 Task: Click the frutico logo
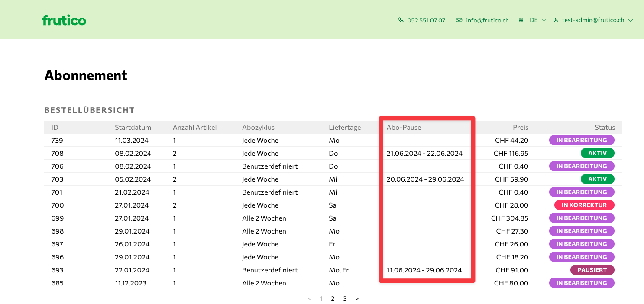(64, 20)
